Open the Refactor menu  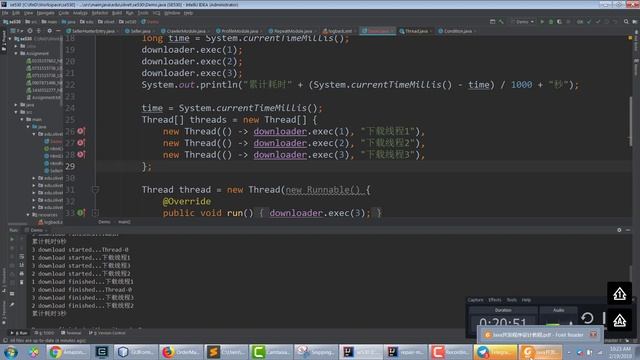[100, 13]
